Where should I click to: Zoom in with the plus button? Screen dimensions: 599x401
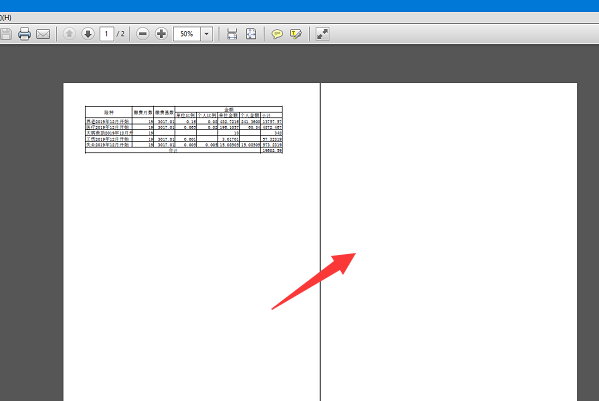[x=161, y=34]
